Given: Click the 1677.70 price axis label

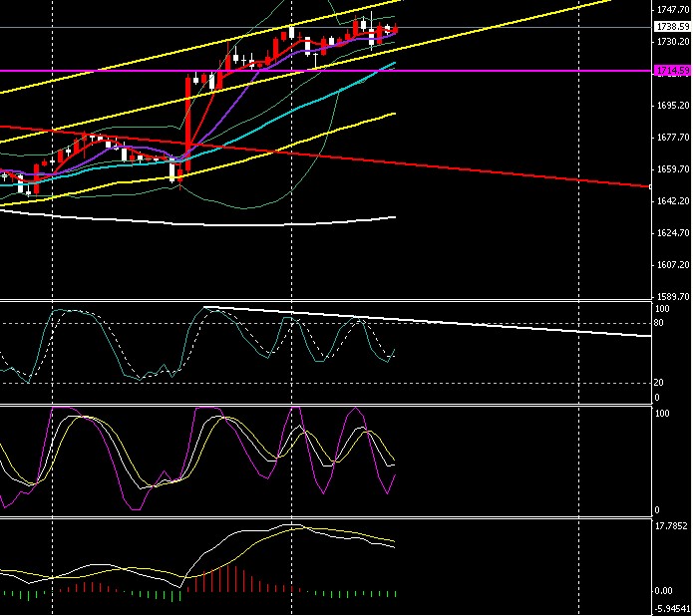Looking at the screenshot, I should tap(673, 137).
